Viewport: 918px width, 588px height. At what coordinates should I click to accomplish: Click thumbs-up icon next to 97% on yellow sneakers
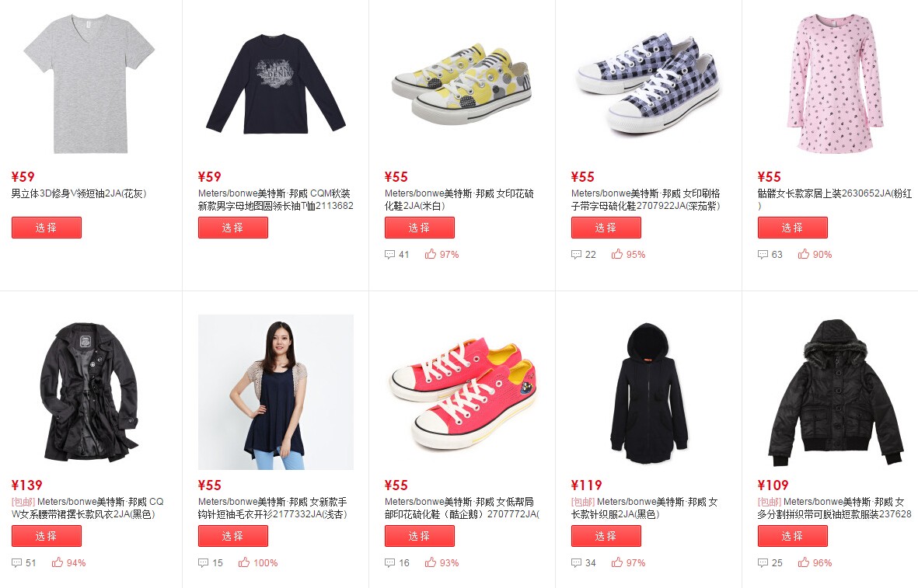(x=431, y=254)
